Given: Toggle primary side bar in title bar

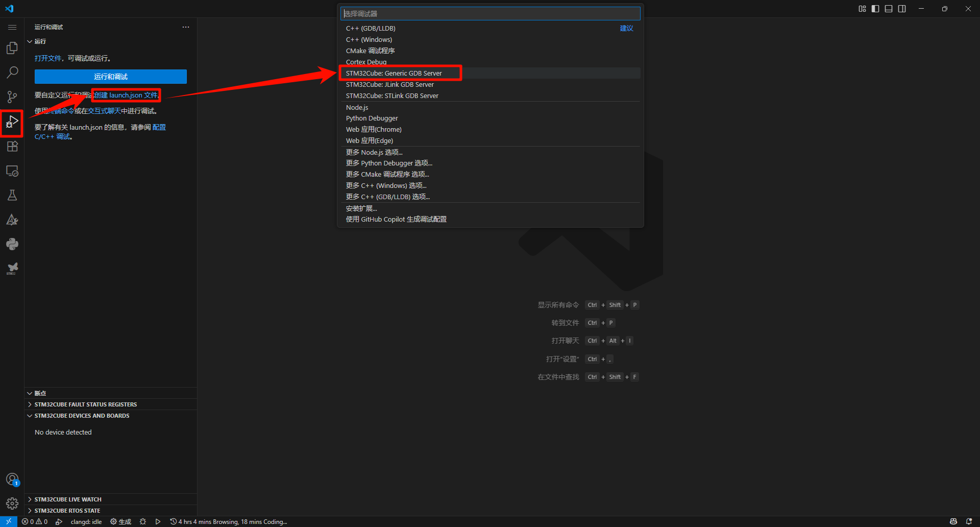Looking at the screenshot, I should pos(875,9).
